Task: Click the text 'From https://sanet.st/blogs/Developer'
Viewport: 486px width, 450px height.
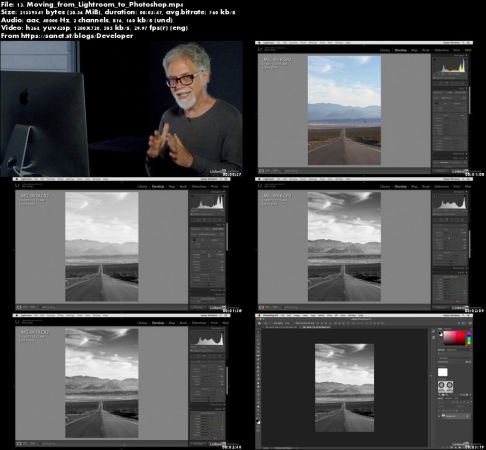Action: [x=67, y=36]
